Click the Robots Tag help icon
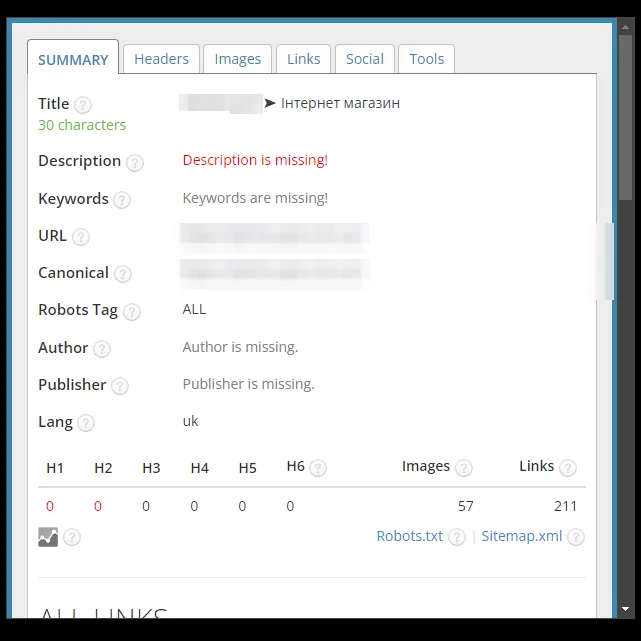This screenshot has width=641, height=641. coord(132,312)
